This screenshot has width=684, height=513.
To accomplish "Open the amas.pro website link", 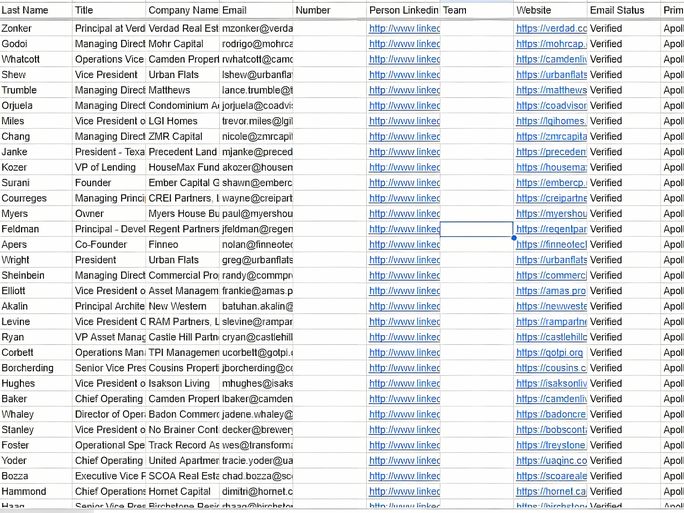I will [551, 291].
